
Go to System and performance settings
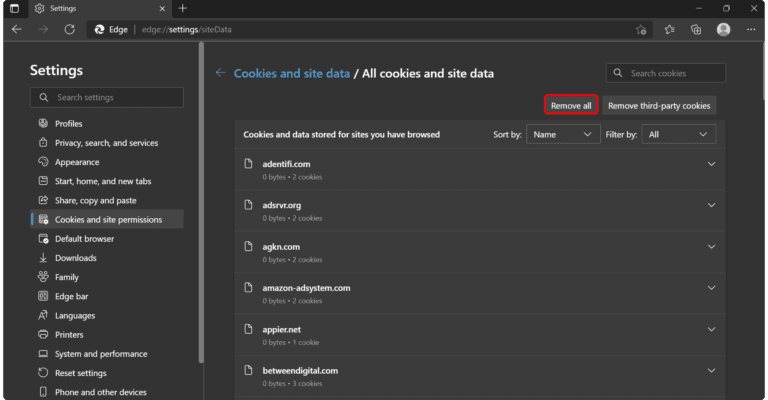(101, 354)
